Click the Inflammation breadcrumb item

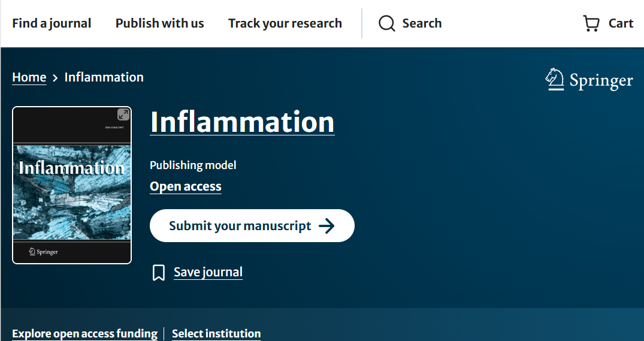click(x=104, y=77)
